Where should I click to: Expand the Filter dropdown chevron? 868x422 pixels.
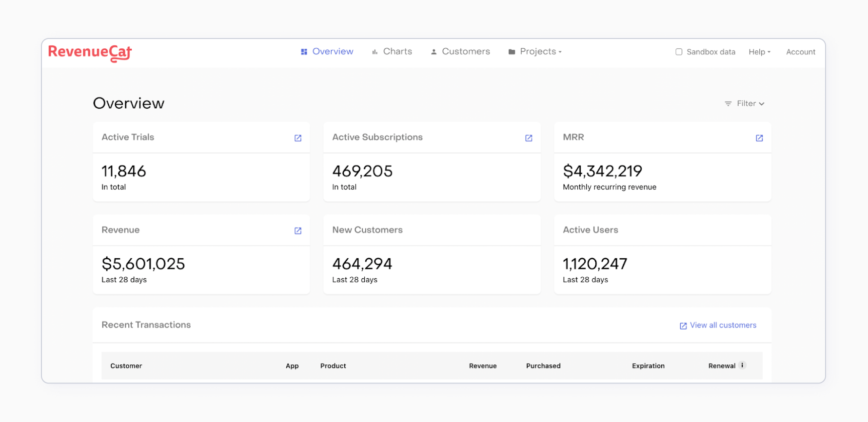tap(762, 104)
